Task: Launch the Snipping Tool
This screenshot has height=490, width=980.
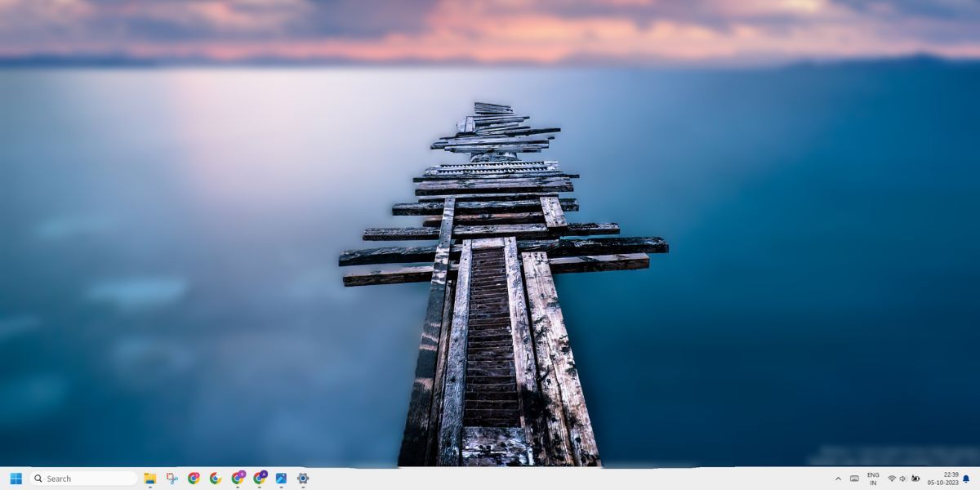Action: point(171,479)
